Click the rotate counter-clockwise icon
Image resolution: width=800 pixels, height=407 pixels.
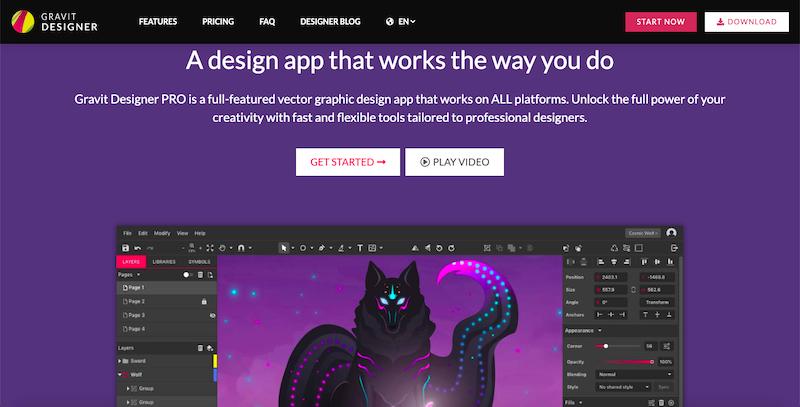(x=439, y=248)
